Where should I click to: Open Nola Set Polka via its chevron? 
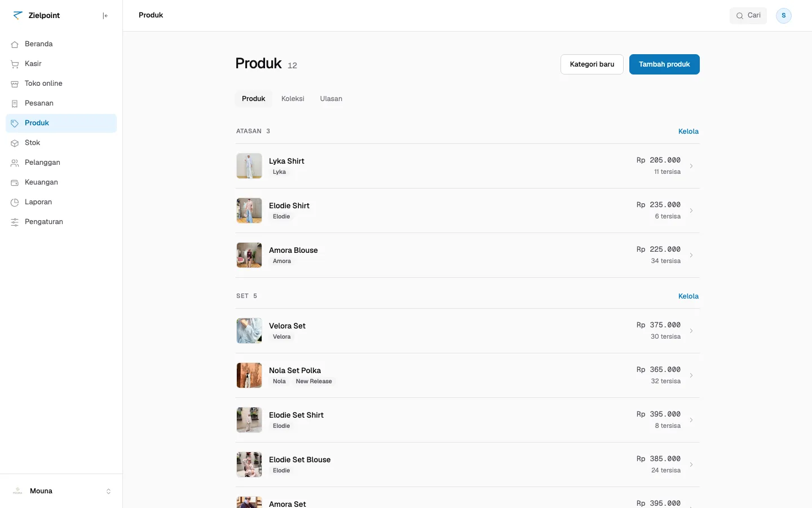(x=691, y=375)
